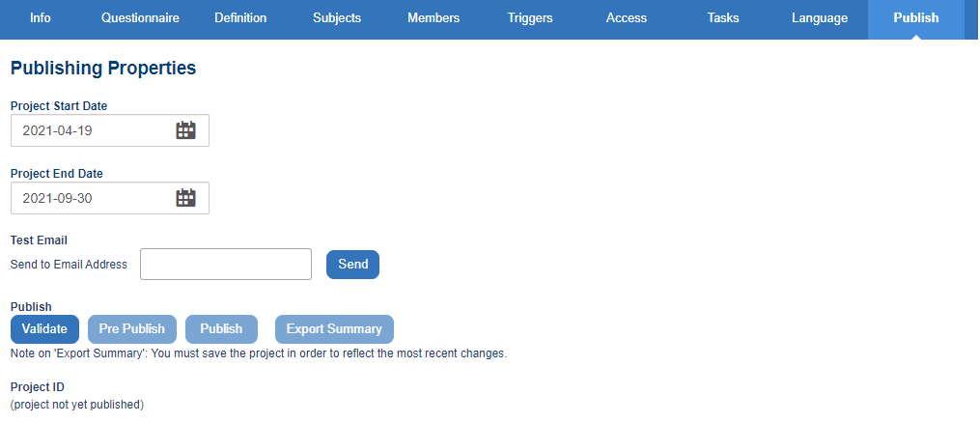The image size is (980, 423).
Task: Click the Project End Date text field
Action: pos(110,198)
